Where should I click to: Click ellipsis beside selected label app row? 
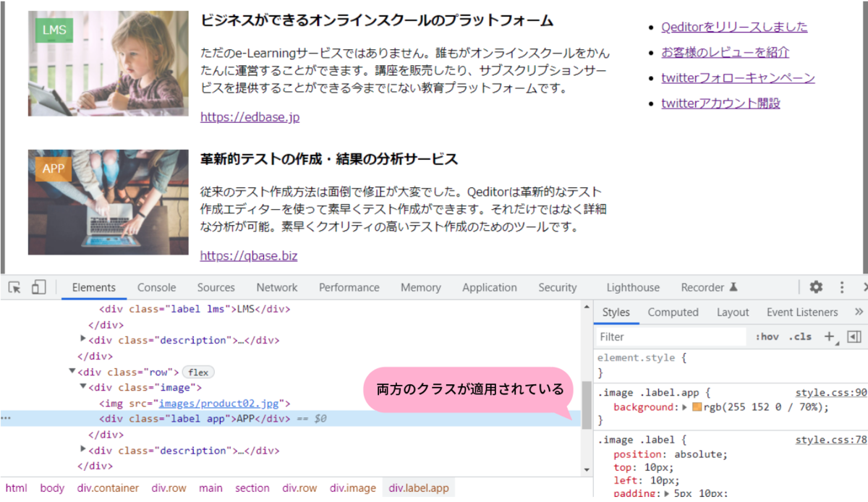click(x=6, y=418)
